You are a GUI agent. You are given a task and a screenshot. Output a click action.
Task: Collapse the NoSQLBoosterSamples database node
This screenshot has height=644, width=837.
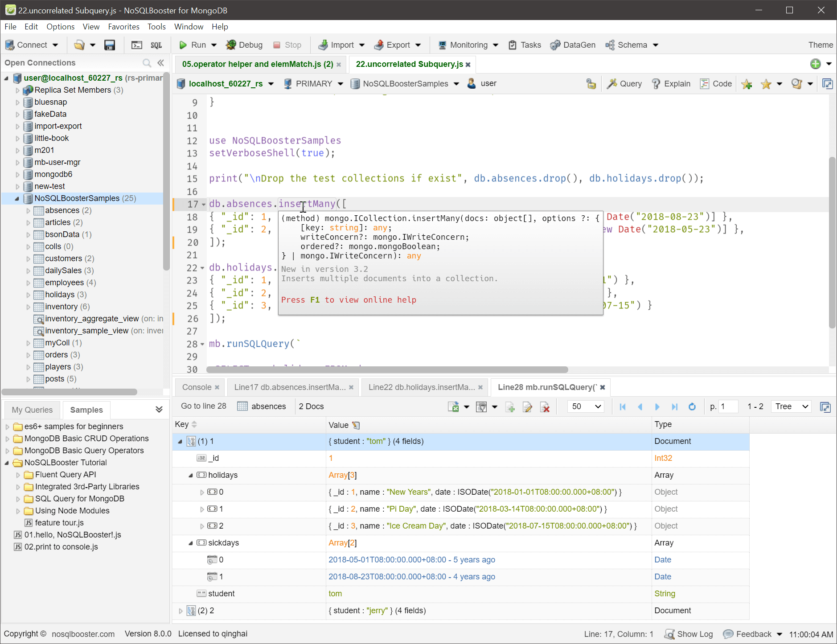(x=17, y=199)
